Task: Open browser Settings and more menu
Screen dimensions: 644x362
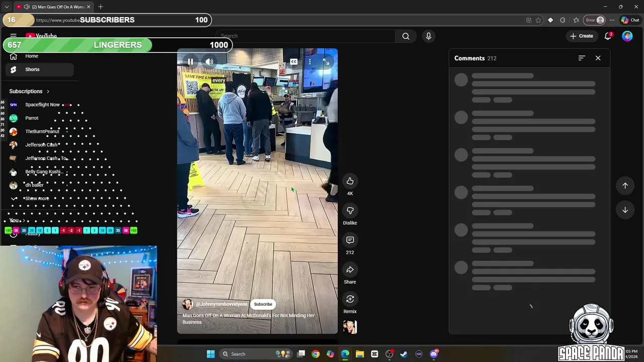Action: pos(612,20)
